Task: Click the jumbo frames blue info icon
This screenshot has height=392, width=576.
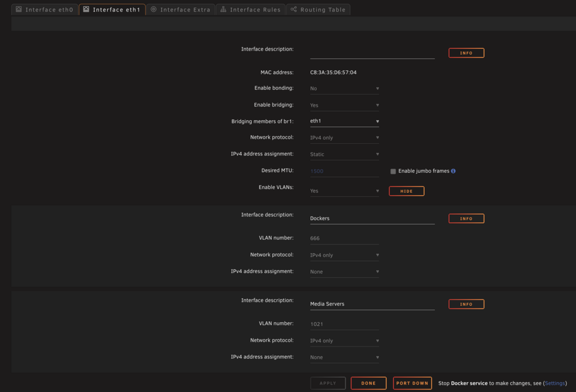Action: tap(453, 171)
